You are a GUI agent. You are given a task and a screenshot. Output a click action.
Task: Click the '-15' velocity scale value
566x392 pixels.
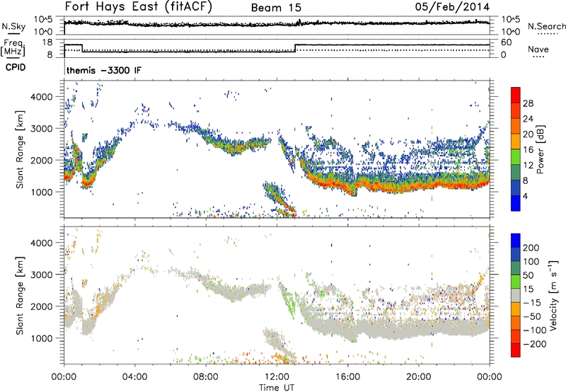click(532, 302)
